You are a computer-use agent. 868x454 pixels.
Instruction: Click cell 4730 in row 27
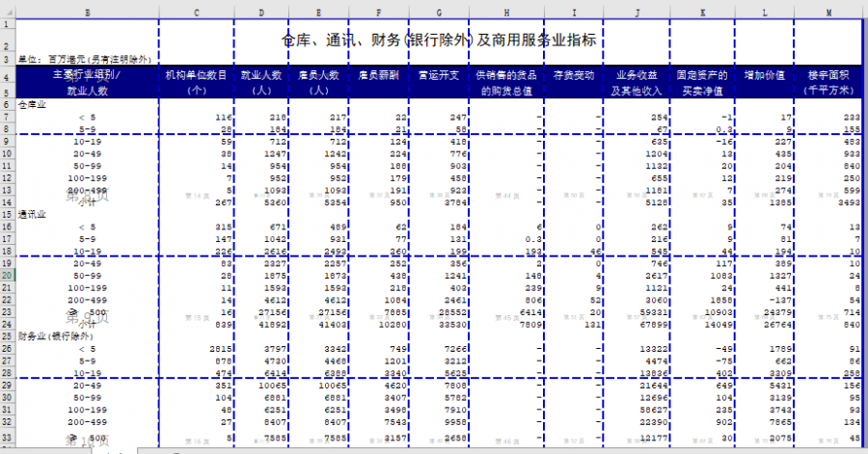[275, 361]
